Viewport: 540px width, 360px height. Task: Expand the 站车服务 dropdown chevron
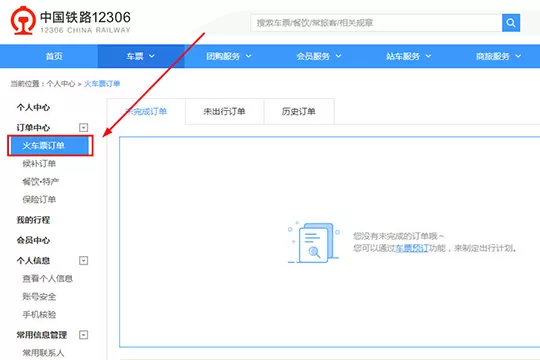pyautogui.click(x=428, y=56)
